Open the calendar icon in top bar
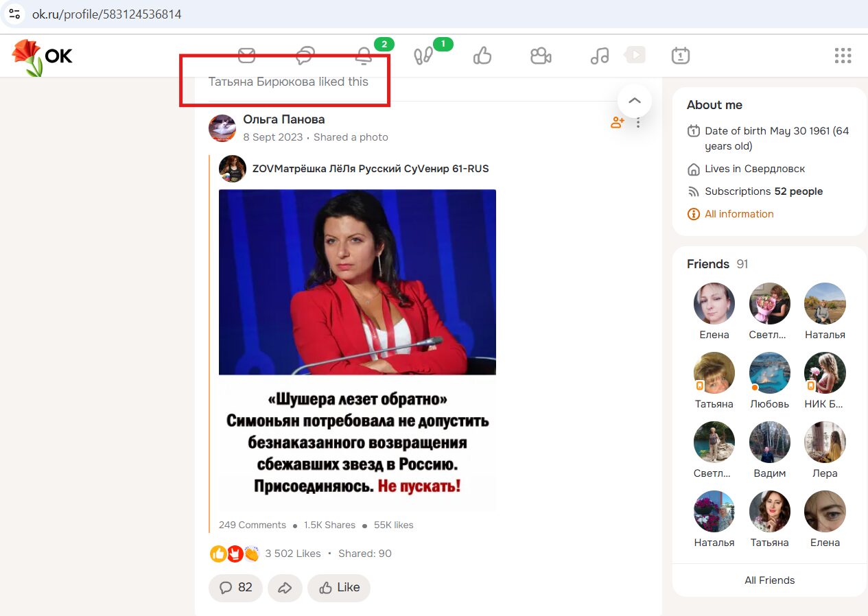This screenshot has width=868, height=616. pyautogui.click(x=680, y=56)
